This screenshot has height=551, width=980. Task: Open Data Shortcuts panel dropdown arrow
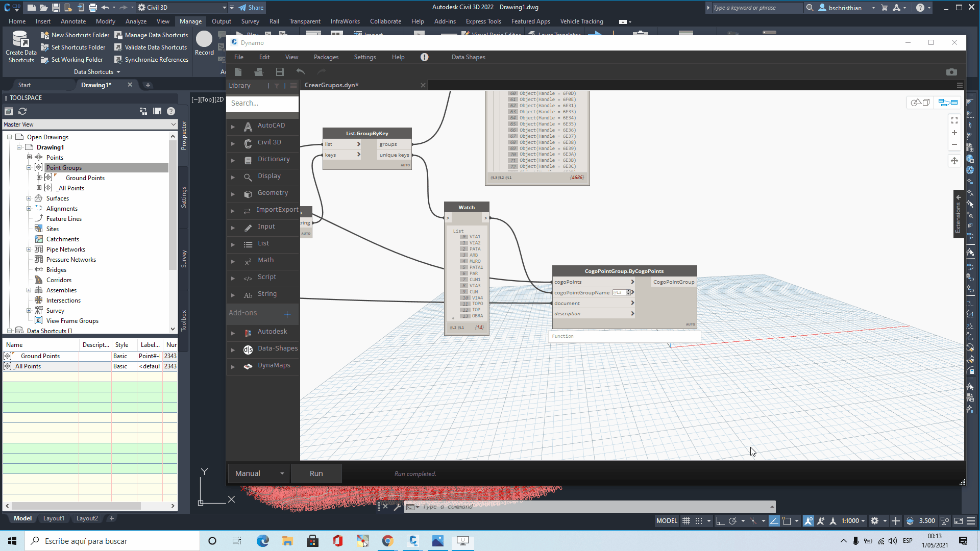118,72
